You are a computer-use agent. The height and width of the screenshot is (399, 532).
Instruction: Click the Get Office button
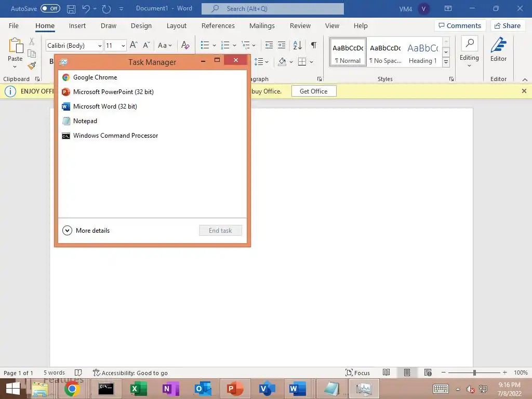(313, 91)
